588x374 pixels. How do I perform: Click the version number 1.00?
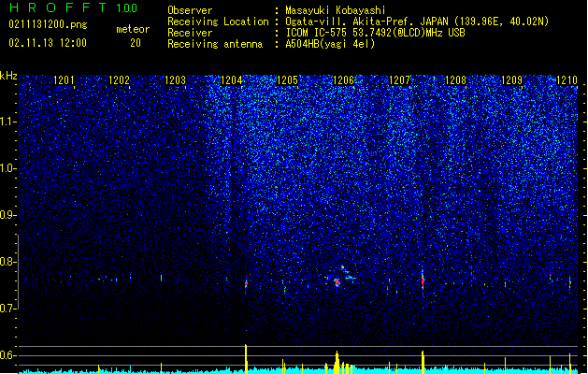click(x=126, y=8)
